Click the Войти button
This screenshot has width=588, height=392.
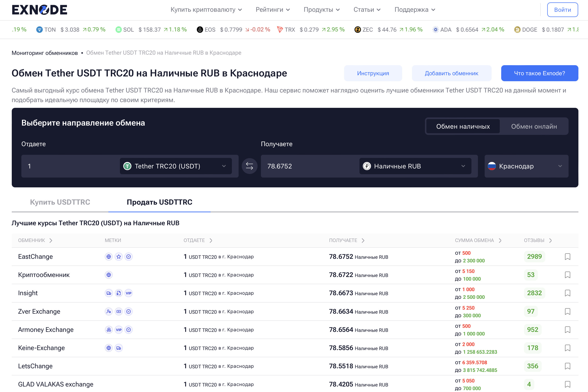(562, 10)
